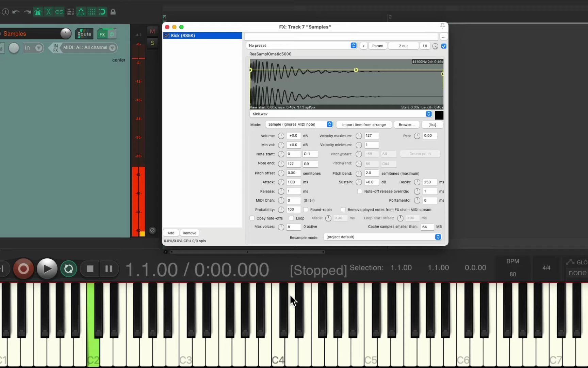Open the Route button on Samples track
The image size is (588, 368).
84,34
